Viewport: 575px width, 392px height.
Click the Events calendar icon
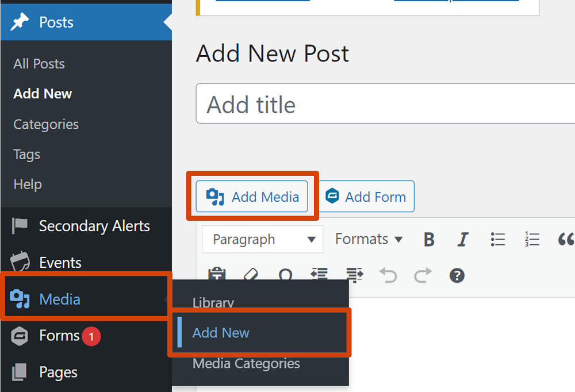click(20, 261)
